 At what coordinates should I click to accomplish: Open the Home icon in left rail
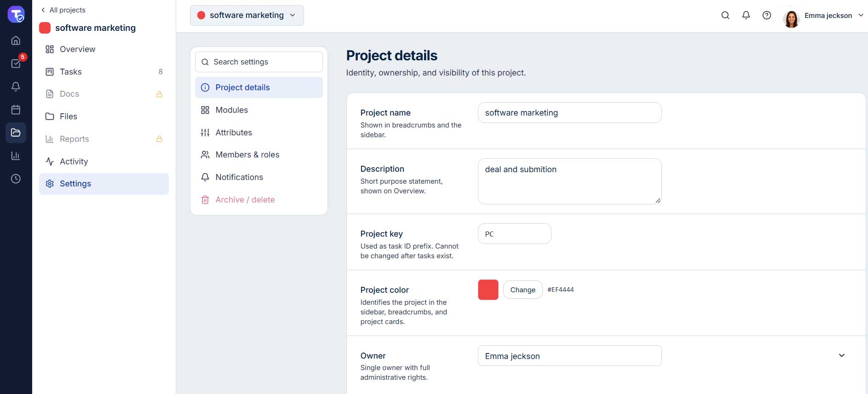point(16,41)
